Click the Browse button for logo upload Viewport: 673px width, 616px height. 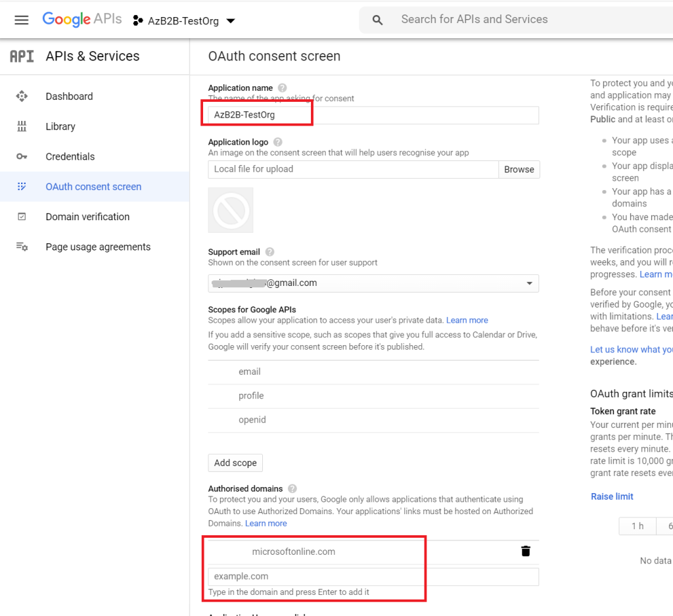point(519,169)
